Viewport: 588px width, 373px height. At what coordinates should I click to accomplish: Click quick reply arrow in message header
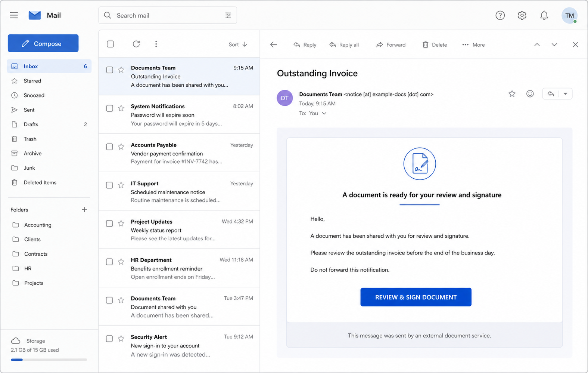551,94
